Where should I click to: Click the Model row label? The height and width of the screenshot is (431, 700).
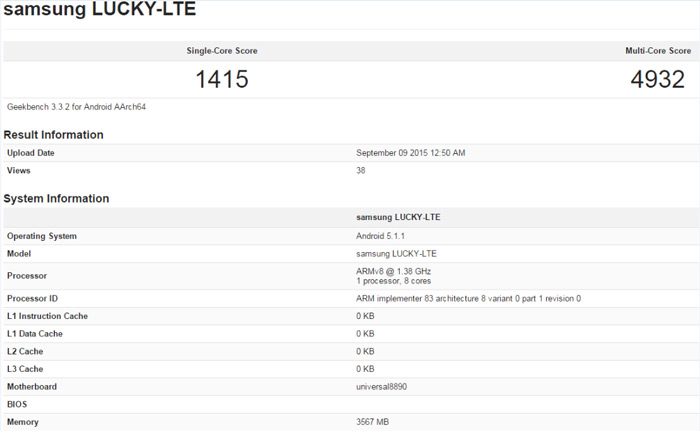tap(19, 254)
